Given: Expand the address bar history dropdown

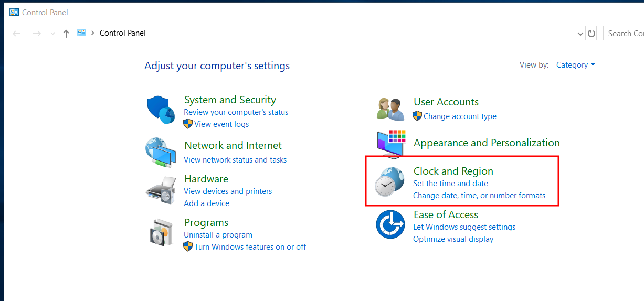Looking at the screenshot, I should tap(580, 34).
